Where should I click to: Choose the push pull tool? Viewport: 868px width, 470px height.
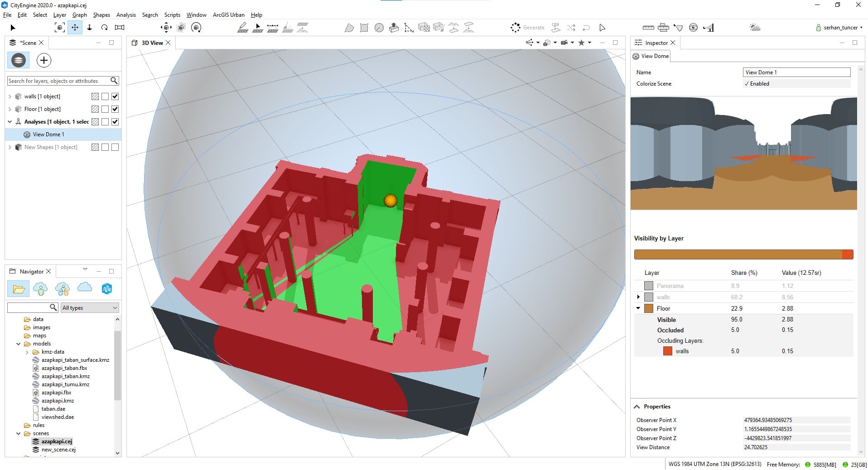tap(394, 28)
